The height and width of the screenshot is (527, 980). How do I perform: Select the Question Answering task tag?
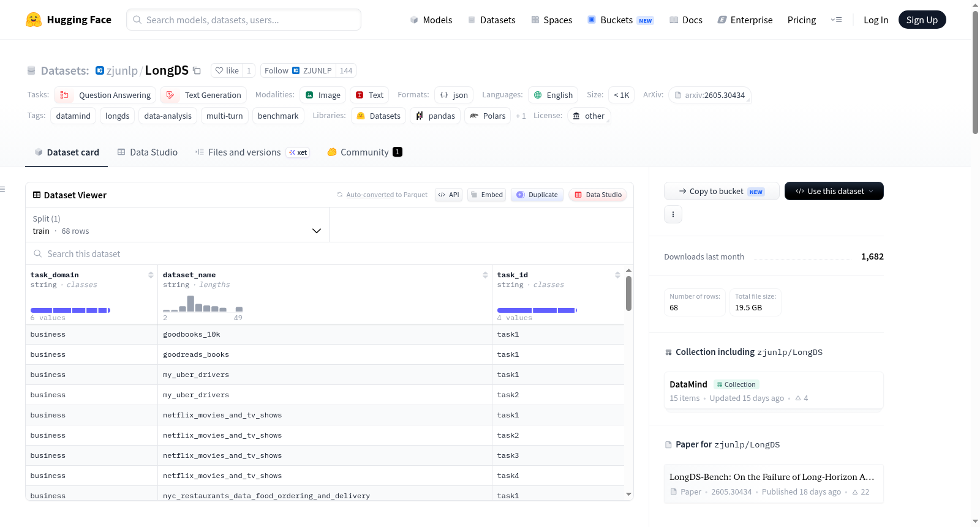[x=105, y=95]
